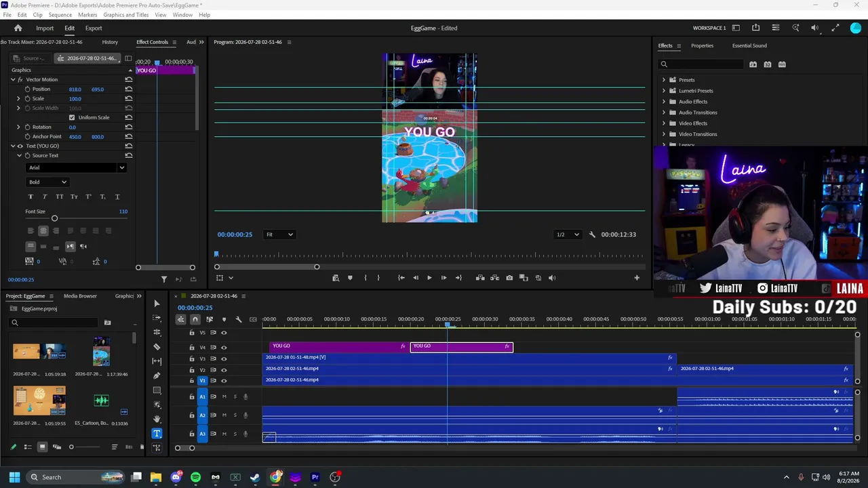Switch to the Media Browser tab
The image size is (868, 488).
coord(80,296)
